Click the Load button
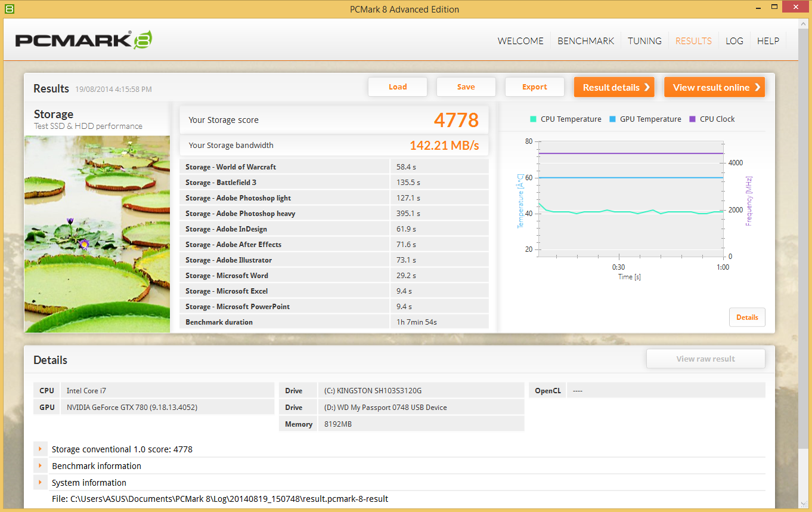812x512 pixels. point(398,87)
